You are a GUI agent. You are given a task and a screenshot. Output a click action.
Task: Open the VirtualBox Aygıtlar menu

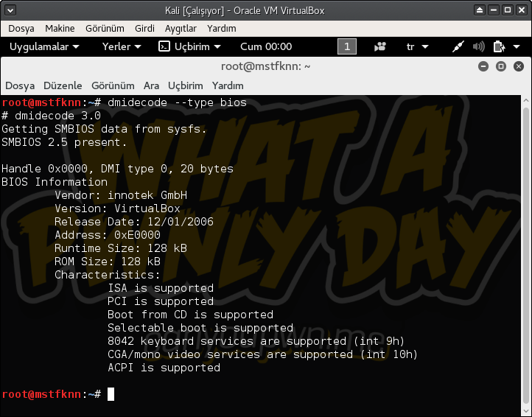[x=181, y=28]
